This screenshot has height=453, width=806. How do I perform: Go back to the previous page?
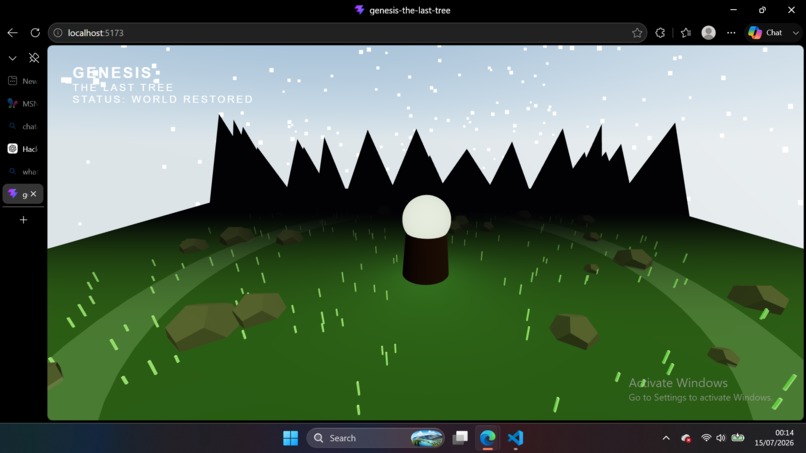tap(12, 33)
